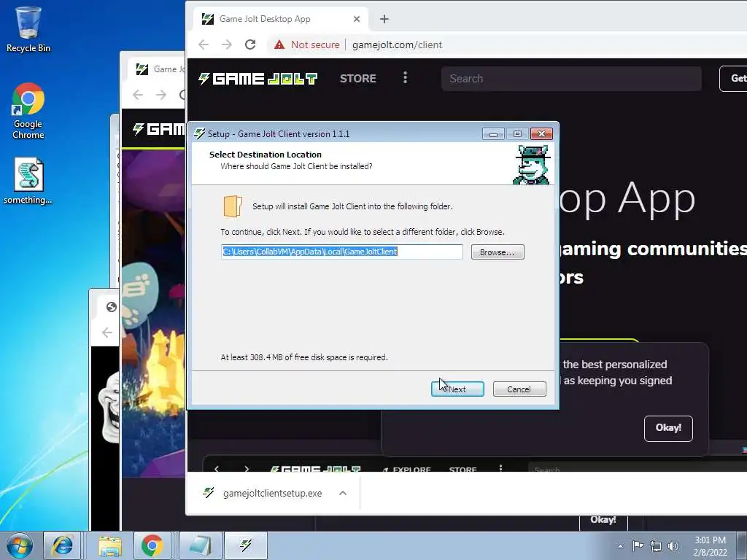
Task: Click Next in the setup wizard
Action: click(457, 389)
